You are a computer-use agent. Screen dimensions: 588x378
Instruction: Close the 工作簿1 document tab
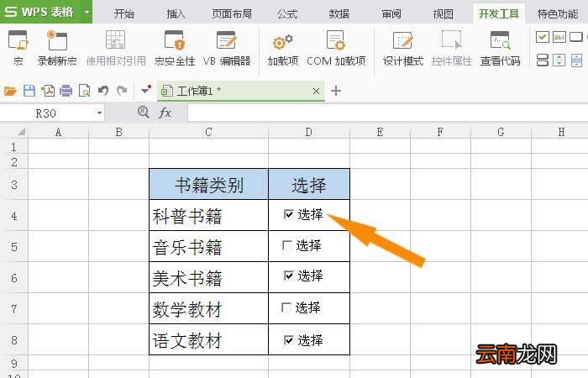click(x=316, y=91)
